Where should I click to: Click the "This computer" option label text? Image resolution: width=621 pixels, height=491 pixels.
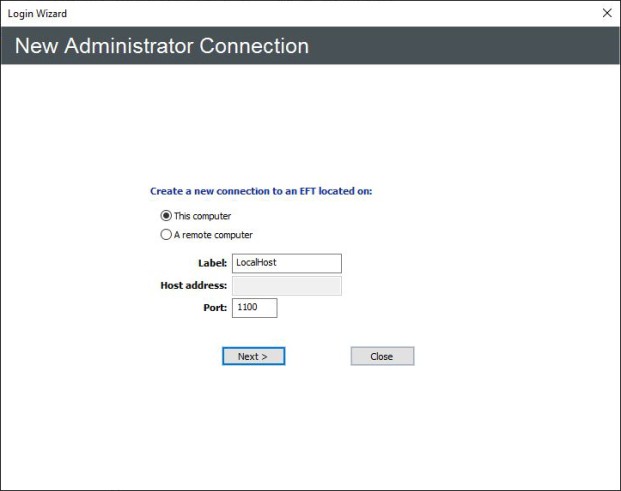coord(202,215)
